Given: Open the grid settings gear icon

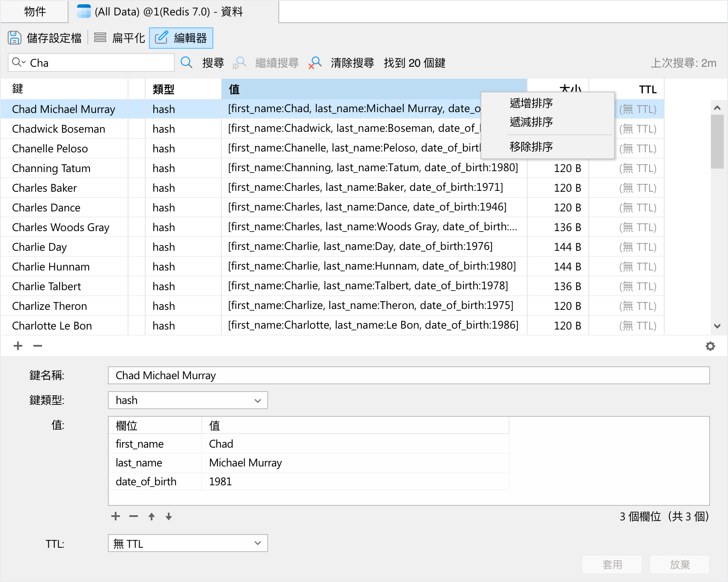Looking at the screenshot, I should [710, 346].
